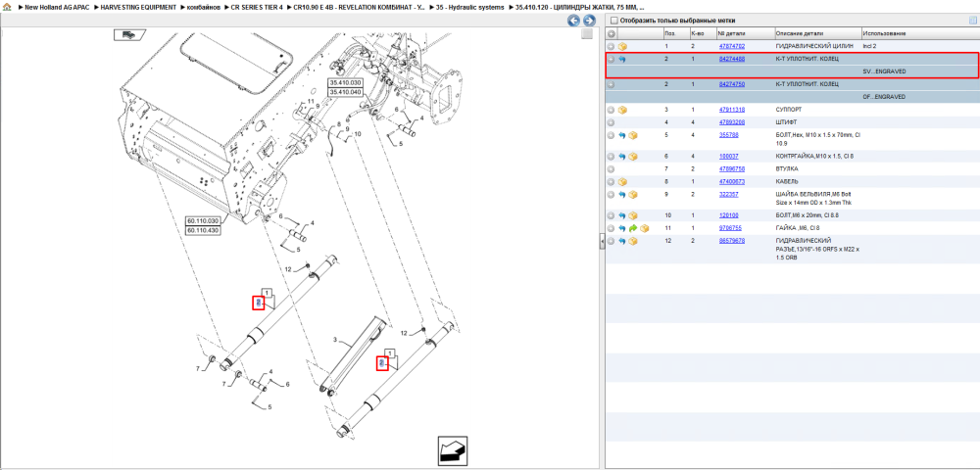The width and height of the screenshot is (980, 470).
Task: Open part number link 86579678
Action: [x=731, y=241]
